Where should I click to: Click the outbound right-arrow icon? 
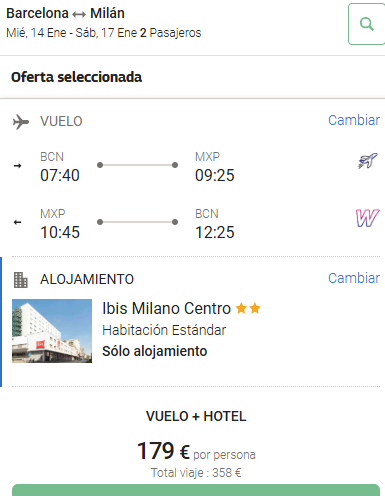point(17,165)
